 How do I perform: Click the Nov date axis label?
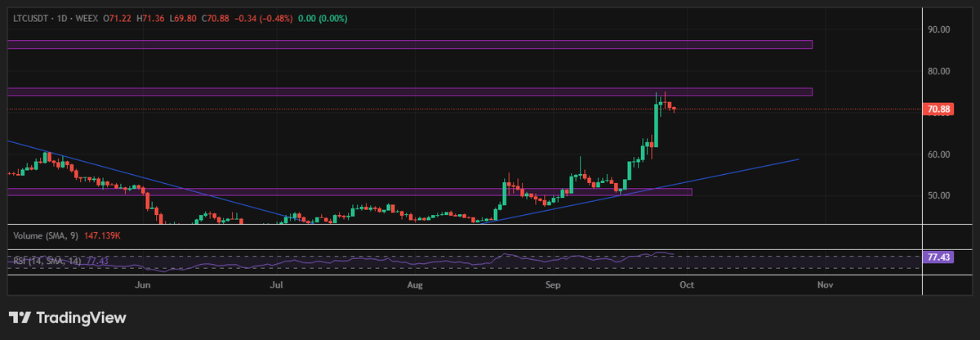pyautogui.click(x=825, y=285)
